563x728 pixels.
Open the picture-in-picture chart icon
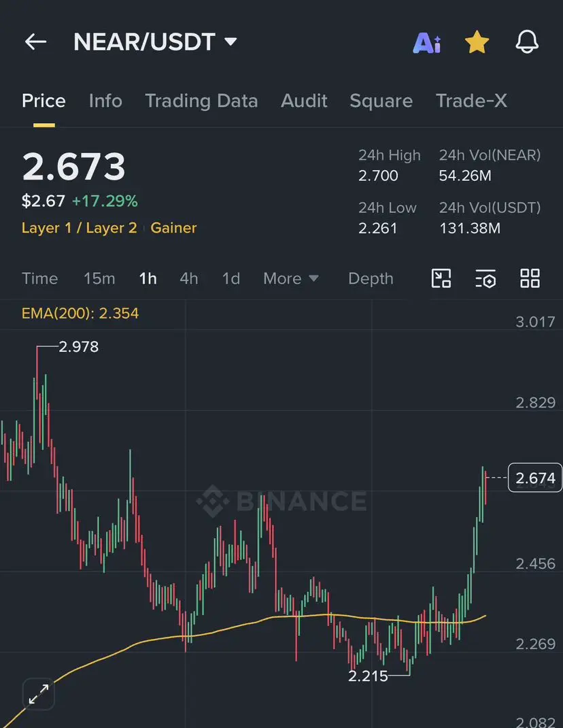click(441, 278)
